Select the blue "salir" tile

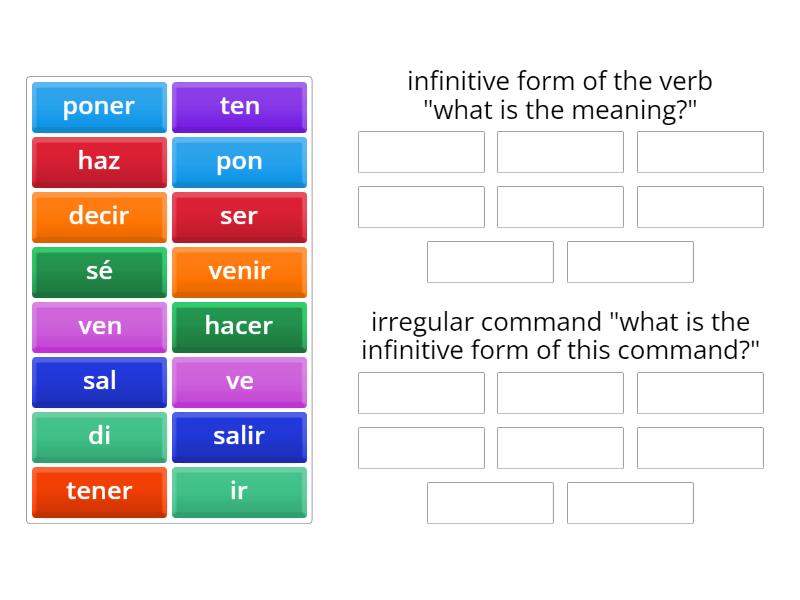click(x=239, y=437)
